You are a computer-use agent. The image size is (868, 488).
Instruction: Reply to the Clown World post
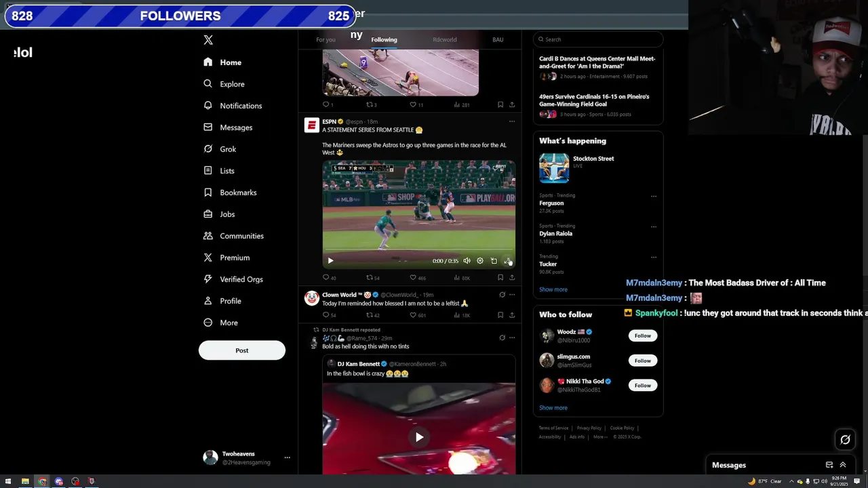coord(329,315)
